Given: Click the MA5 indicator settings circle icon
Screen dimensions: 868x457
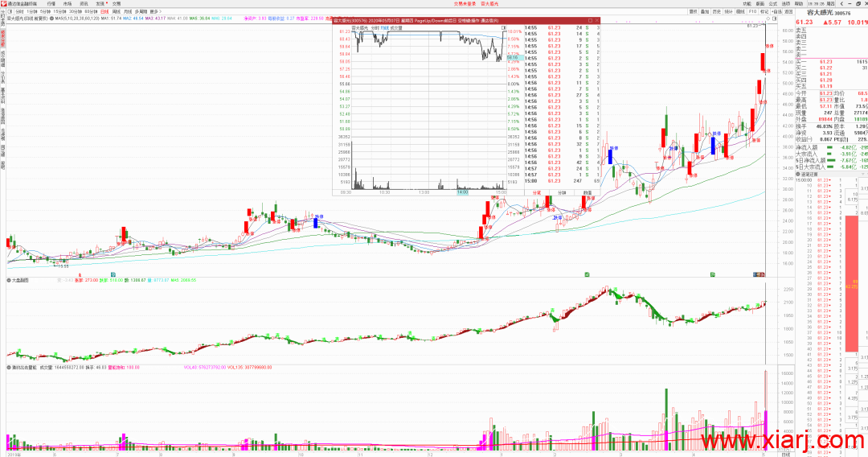Looking at the screenshot, I should 51,19.
